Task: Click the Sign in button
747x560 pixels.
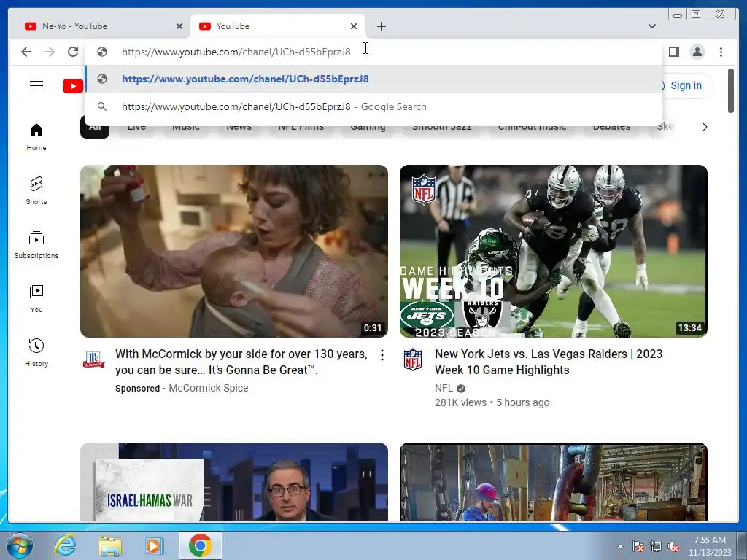Action: coord(685,86)
